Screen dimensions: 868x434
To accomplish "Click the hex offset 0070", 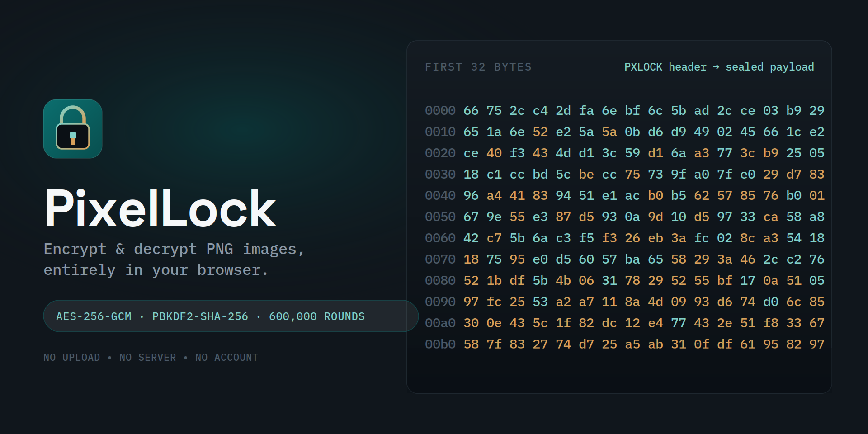I will [440, 259].
